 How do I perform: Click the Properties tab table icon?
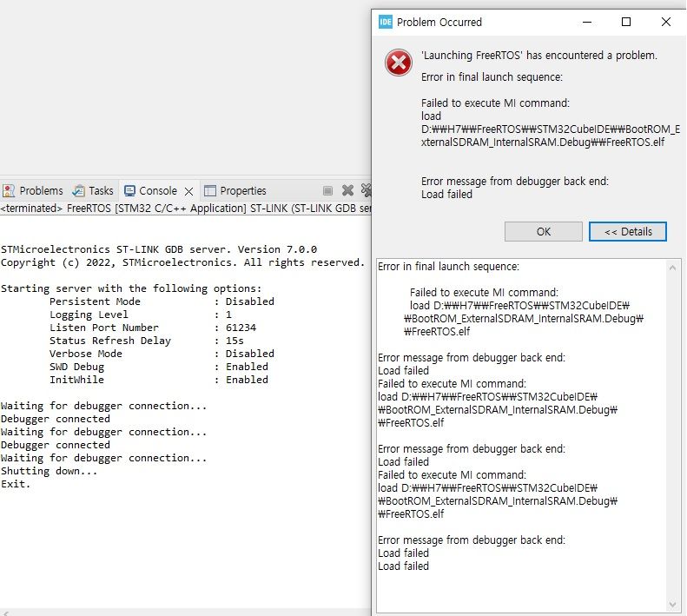210,191
